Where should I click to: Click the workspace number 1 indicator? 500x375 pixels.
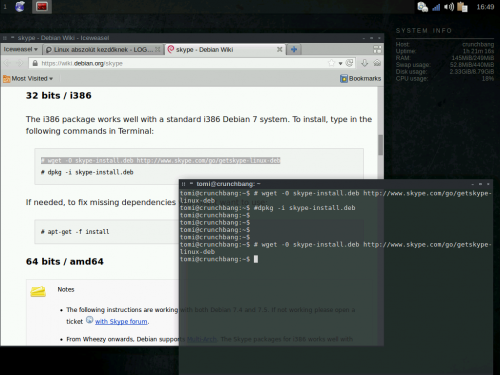click(5, 7)
